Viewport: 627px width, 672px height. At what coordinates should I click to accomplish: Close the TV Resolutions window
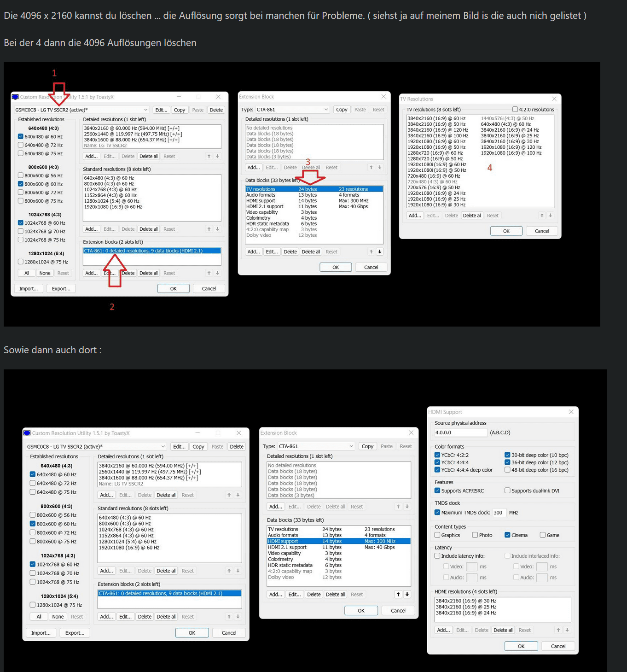554,99
